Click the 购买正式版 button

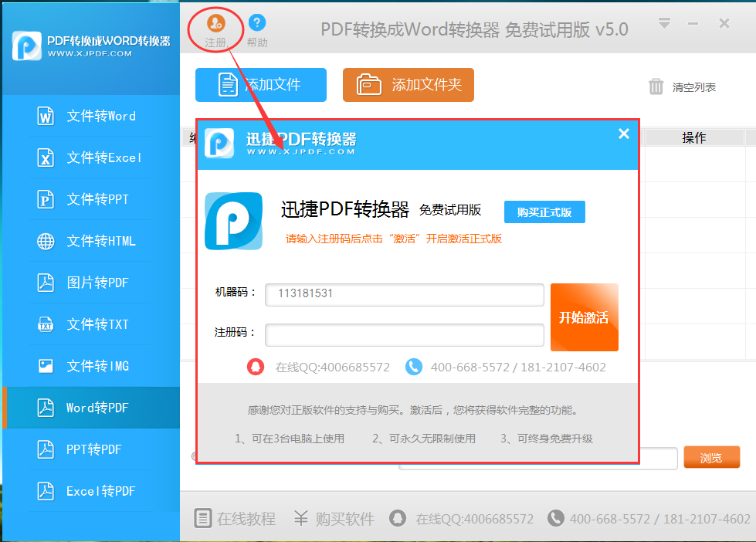tap(544, 212)
